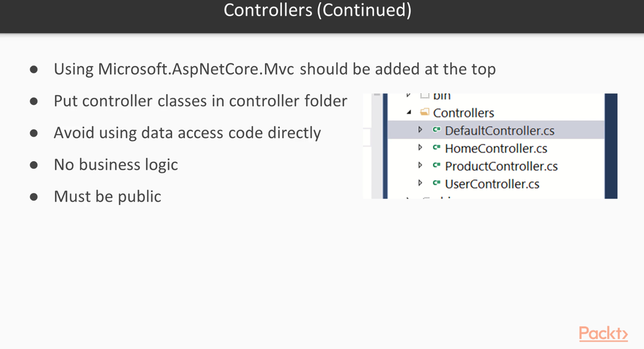Image resolution: width=644 pixels, height=349 pixels.
Task: Click the Controllers (Continued) slide title
Action: [x=318, y=11]
